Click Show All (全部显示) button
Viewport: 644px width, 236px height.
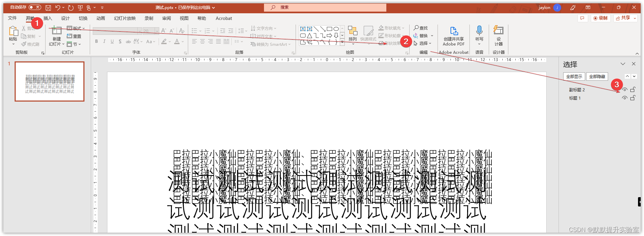574,76
